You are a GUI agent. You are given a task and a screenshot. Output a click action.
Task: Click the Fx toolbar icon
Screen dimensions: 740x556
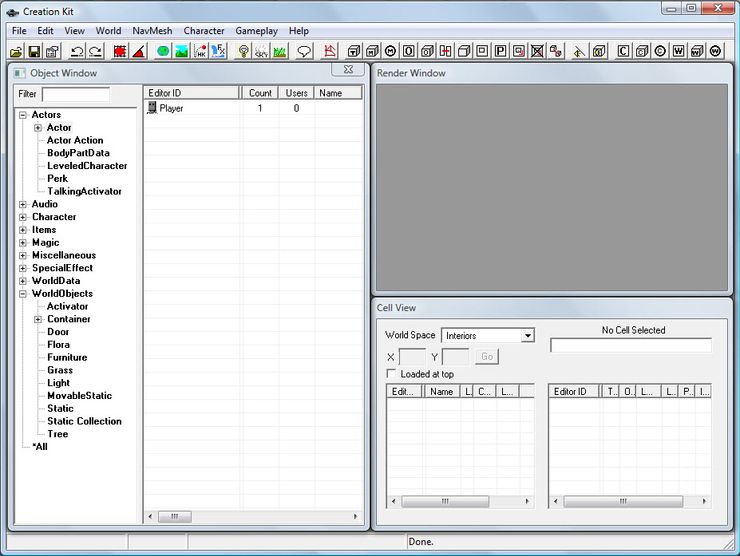point(218,51)
